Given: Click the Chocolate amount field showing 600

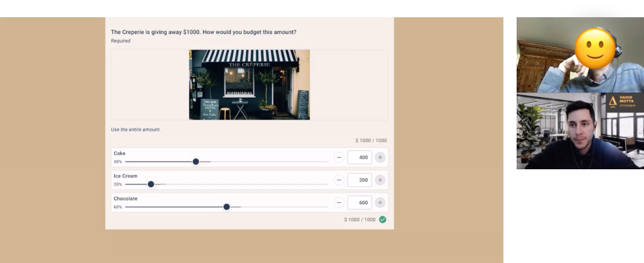Looking at the screenshot, I should pos(360,203).
